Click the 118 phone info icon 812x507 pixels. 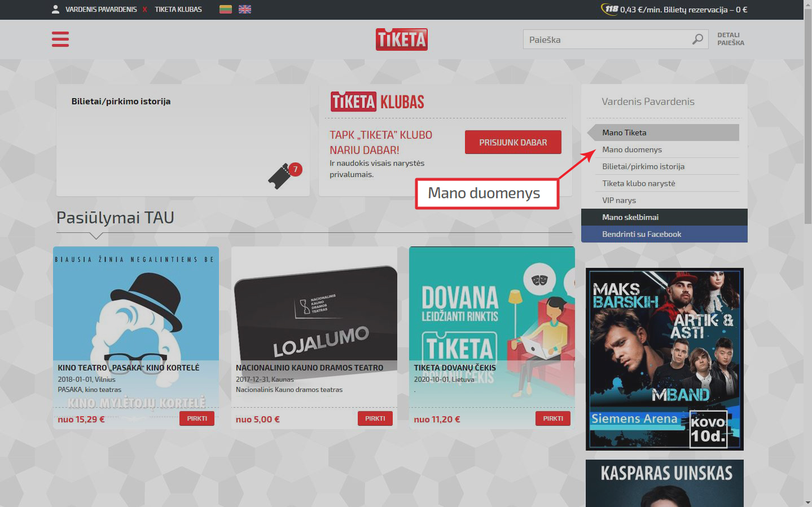click(x=610, y=9)
